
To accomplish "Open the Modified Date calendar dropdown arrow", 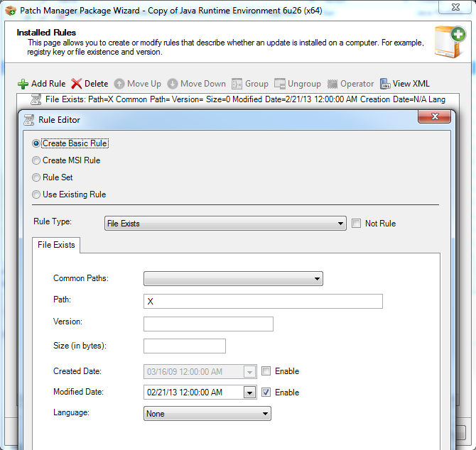I will click(x=249, y=393).
